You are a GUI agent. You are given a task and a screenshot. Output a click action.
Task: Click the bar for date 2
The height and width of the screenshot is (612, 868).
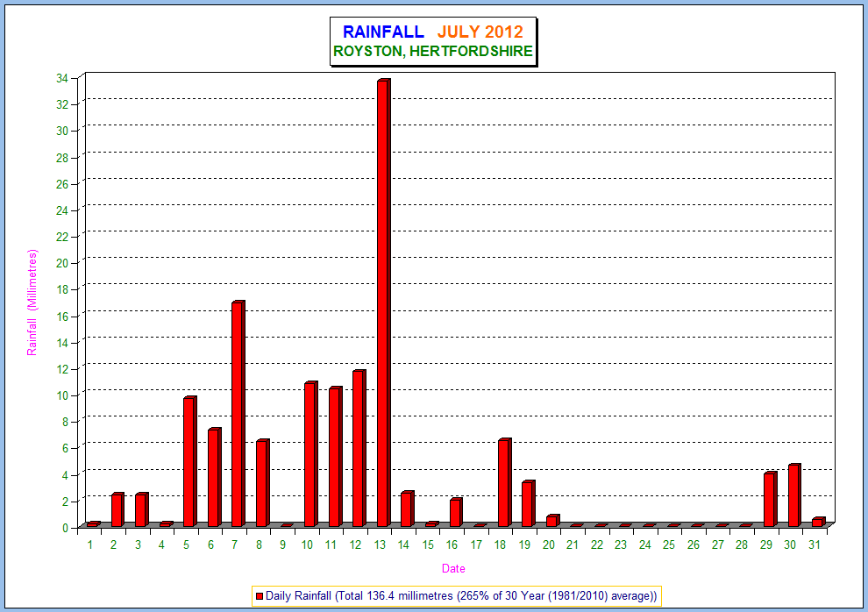coord(117,509)
